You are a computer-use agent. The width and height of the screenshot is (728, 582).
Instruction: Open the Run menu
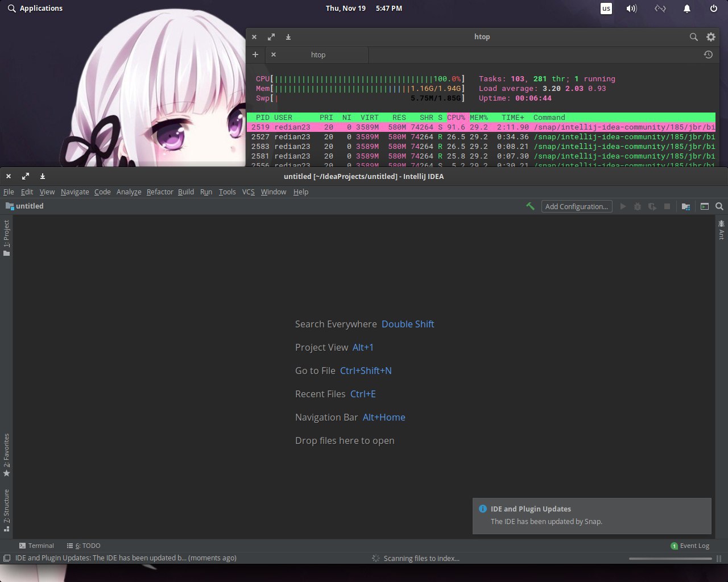[206, 192]
